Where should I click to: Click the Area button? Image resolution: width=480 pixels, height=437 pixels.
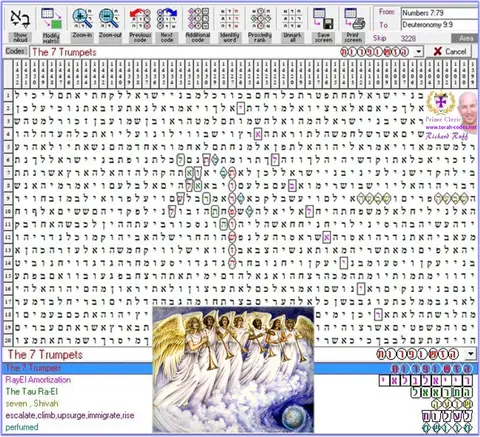[465, 38]
